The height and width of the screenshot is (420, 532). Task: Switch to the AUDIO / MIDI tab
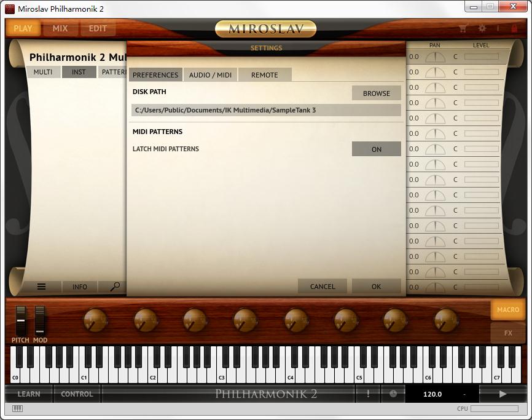pyautogui.click(x=210, y=75)
